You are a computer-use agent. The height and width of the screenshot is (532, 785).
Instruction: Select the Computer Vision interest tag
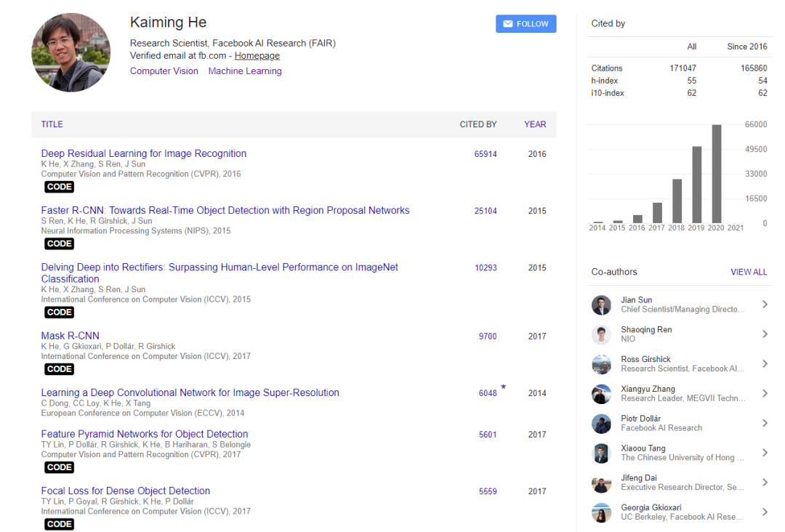point(164,71)
